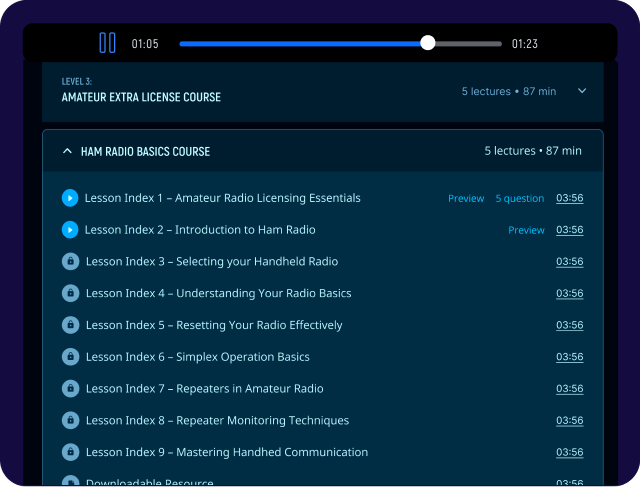Play Lesson Index 2 with its play icon
640x487 pixels.
[70, 230]
